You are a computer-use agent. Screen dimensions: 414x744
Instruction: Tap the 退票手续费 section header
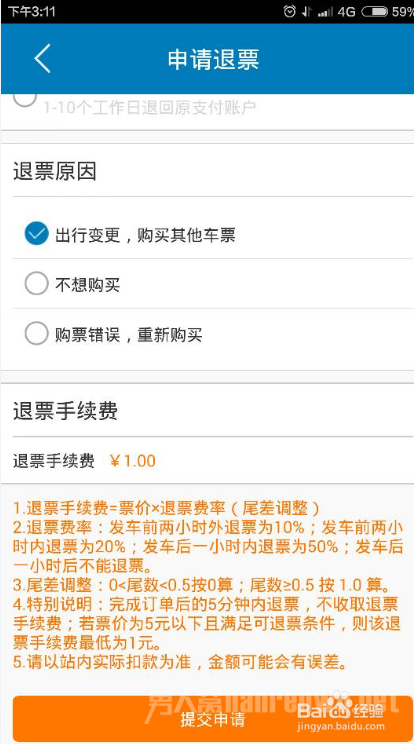65,410
